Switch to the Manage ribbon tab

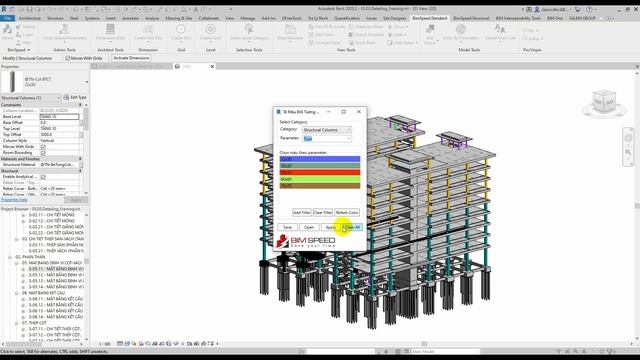(x=247, y=18)
